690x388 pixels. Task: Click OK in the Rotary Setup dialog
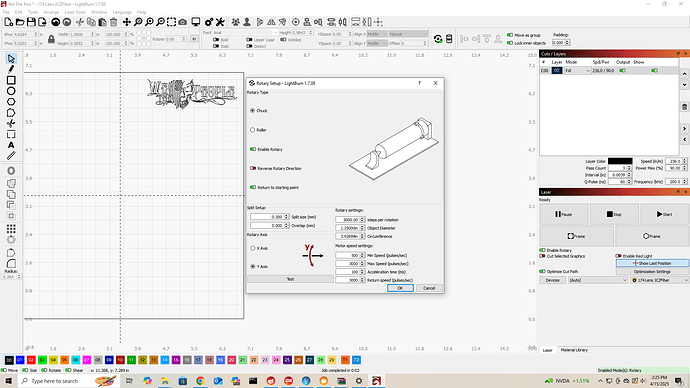400,288
